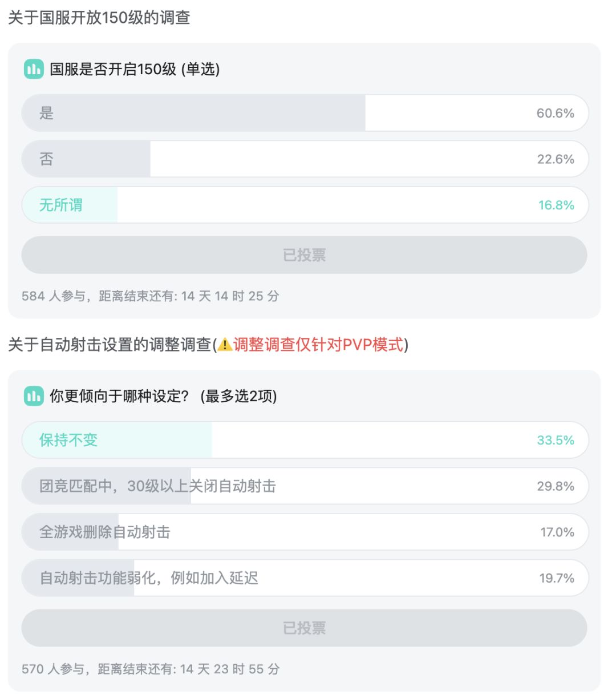Click the red 调整调查仅针对PVP模式 text
The width and height of the screenshot is (616, 699).
tap(318, 345)
